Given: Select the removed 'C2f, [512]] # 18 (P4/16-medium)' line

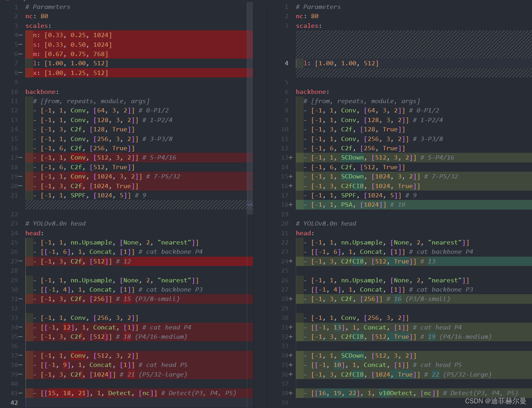Looking at the screenshot, I should 139,337.
